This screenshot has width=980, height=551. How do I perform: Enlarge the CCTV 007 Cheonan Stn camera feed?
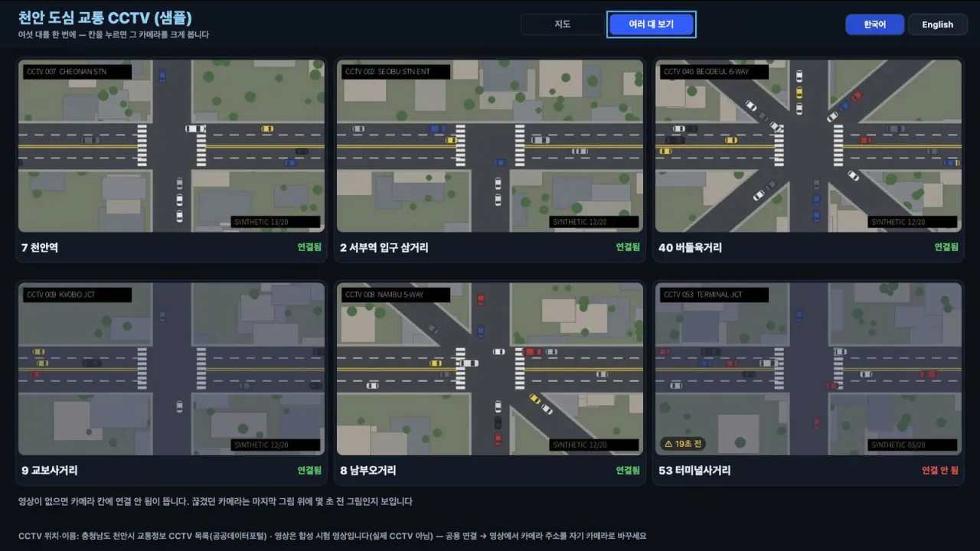[x=171, y=145]
